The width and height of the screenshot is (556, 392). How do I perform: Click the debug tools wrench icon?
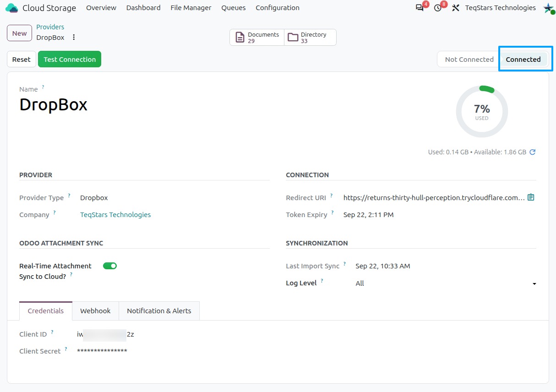point(455,8)
